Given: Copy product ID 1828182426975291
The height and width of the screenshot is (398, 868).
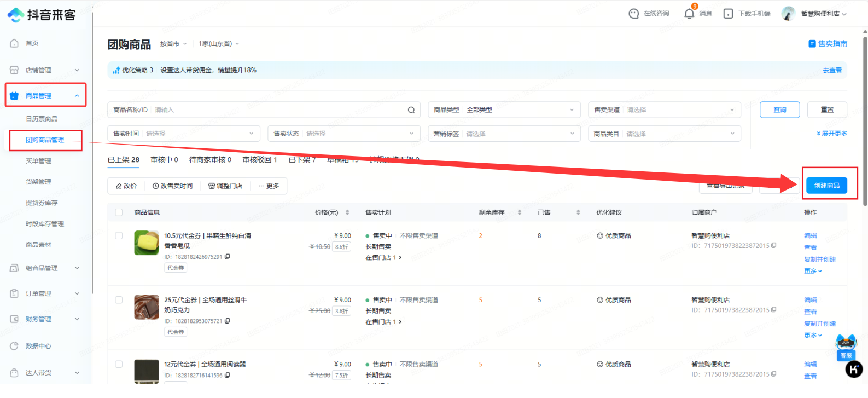Looking at the screenshot, I should (228, 257).
